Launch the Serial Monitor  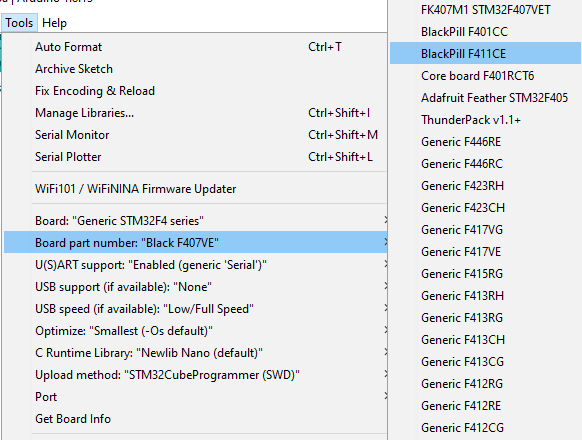coord(196,135)
